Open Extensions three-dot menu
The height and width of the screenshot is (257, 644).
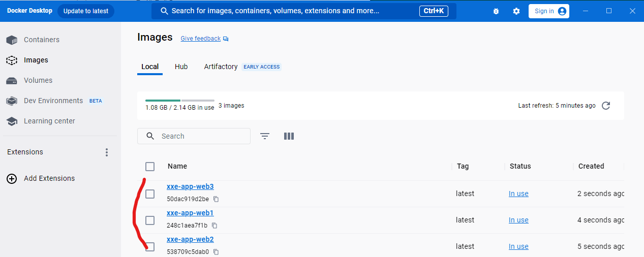pos(107,152)
